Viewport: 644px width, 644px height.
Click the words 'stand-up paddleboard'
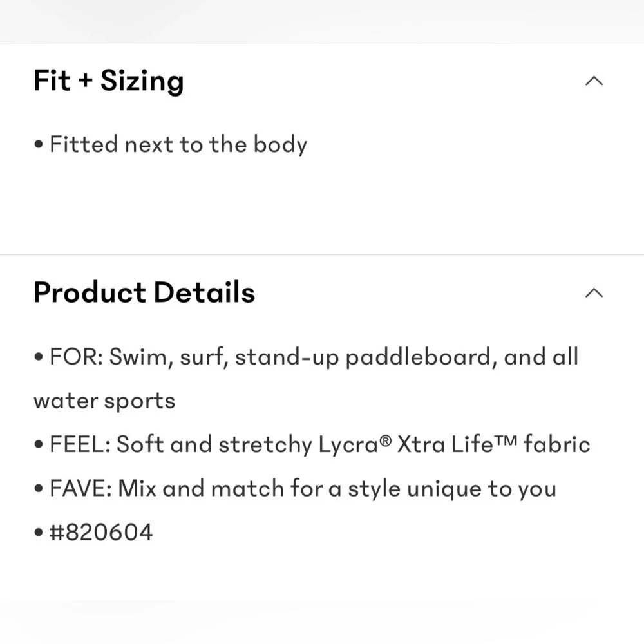click(x=363, y=357)
